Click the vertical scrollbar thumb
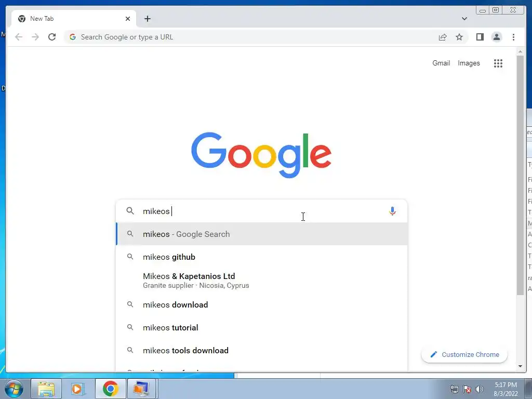The width and height of the screenshot is (532, 399). (x=520, y=175)
